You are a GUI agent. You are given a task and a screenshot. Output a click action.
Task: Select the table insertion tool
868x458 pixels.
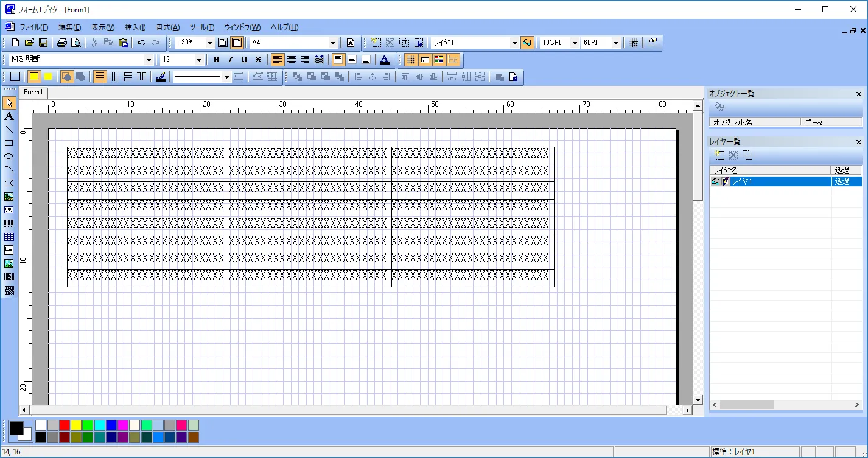point(9,236)
